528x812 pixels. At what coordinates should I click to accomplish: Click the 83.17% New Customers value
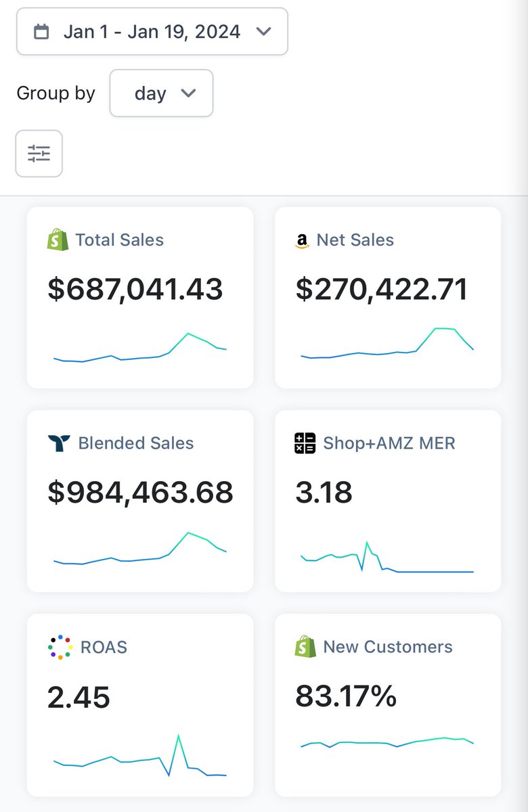coord(346,696)
